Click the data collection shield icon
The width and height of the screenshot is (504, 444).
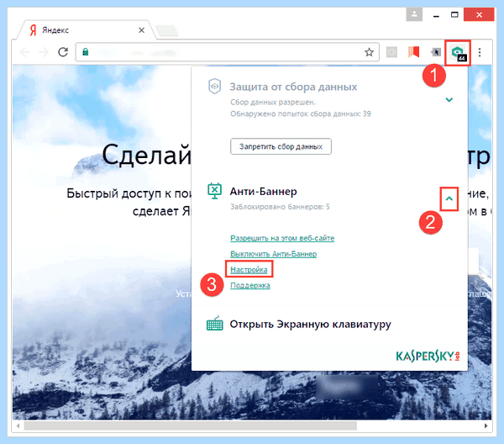(215, 87)
